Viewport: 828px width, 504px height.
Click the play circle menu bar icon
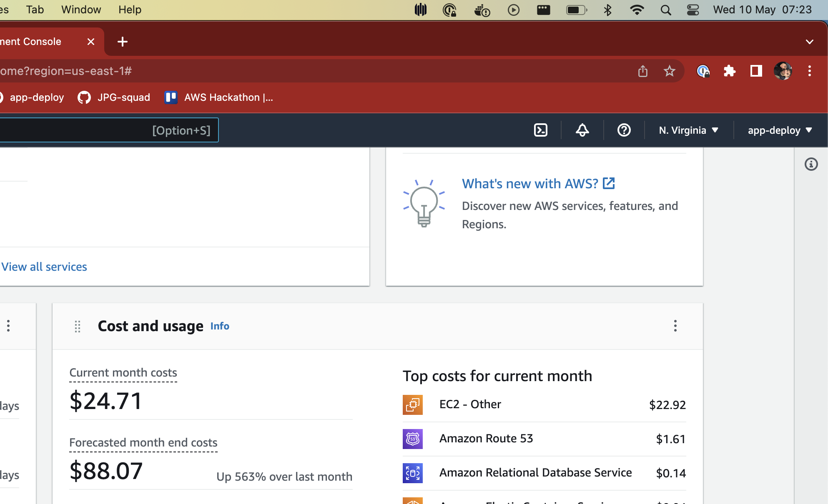514,10
